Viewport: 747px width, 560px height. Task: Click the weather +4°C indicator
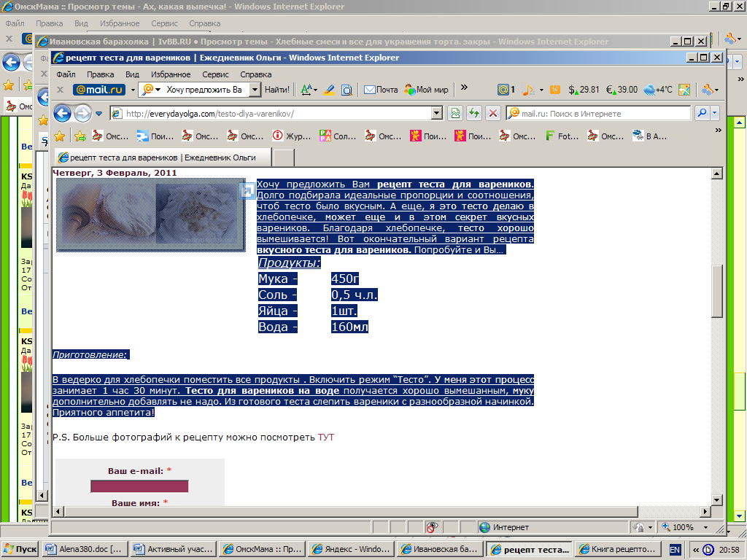point(658,90)
